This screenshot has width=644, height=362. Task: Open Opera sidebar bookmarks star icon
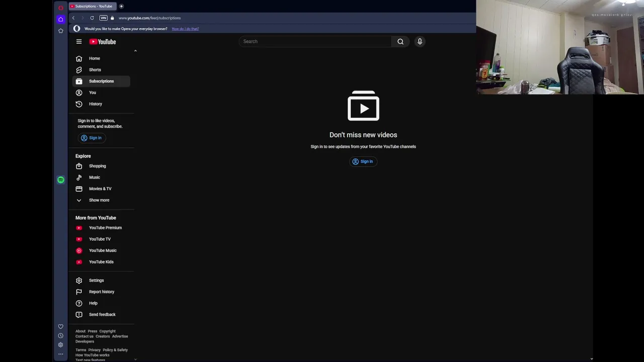[61, 31]
